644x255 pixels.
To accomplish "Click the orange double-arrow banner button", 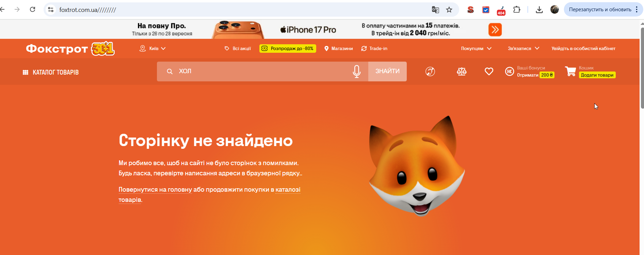I will [x=495, y=30].
